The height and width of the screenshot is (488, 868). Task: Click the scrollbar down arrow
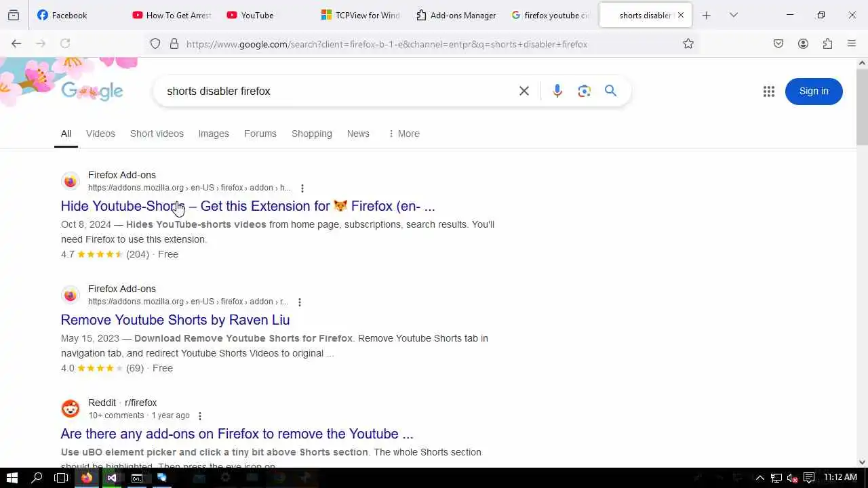(x=862, y=462)
